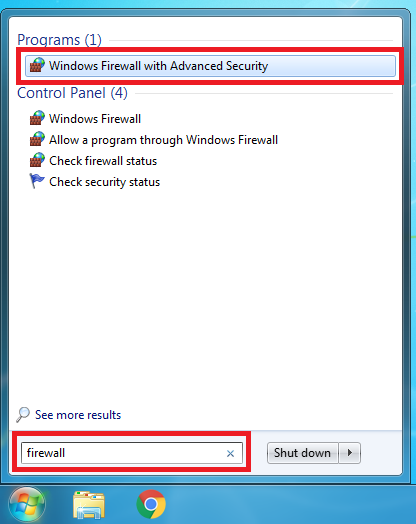Click the blue flag Action Center icon
This screenshot has height=524, width=416.
[37, 181]
